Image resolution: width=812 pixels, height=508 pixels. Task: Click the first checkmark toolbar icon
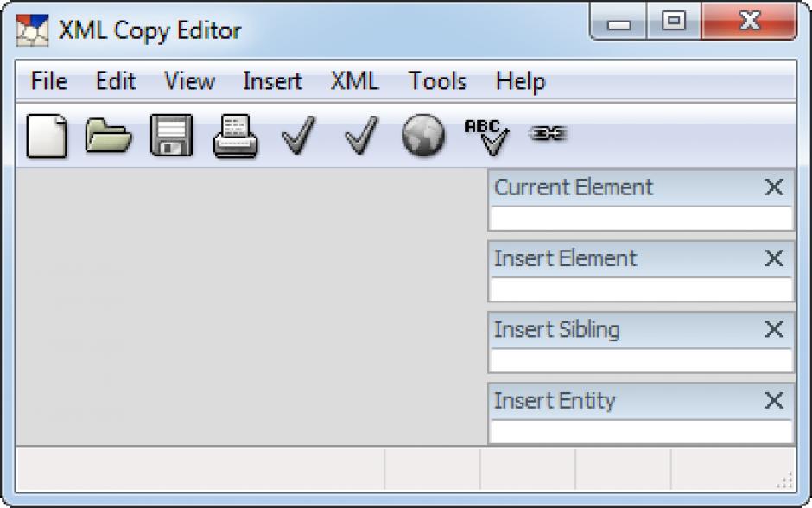(x=298, y=136)
